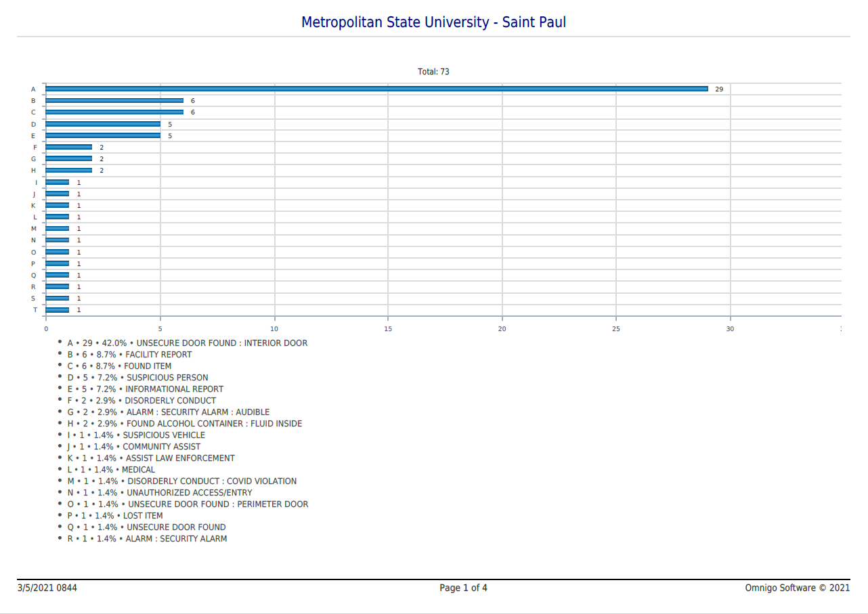The height and width of the screenshot is (614, 868).
Task: Select legend line UNAUTHORIZED ACCESS/ENTRY
Action: (160, 493)
